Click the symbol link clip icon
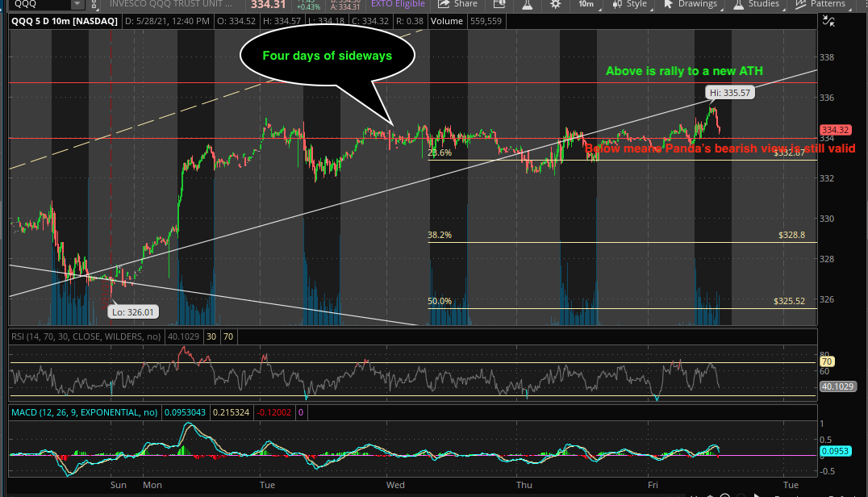This screenshot has height=497, width=868. (x=94, y=4)
